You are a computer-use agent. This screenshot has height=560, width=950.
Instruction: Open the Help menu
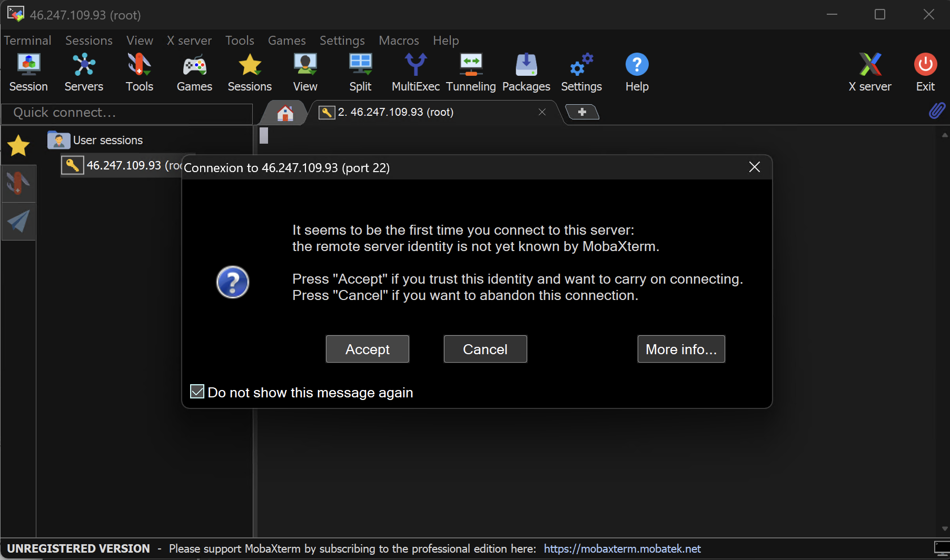point(446,41)
